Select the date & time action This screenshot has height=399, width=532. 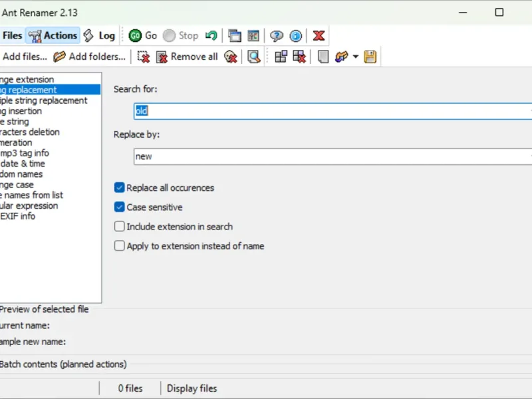51,164
